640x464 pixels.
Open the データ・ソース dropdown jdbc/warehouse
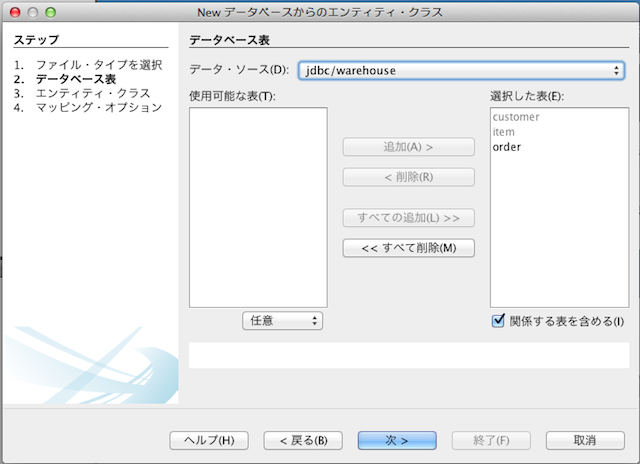(461, 70)
